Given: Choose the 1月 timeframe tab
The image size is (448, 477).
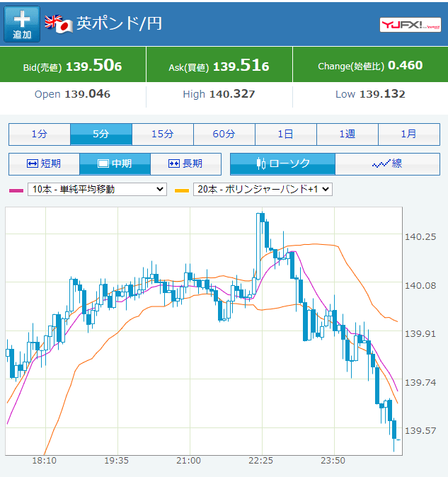Looking at the screenshot, I should [x=409, y=134].
